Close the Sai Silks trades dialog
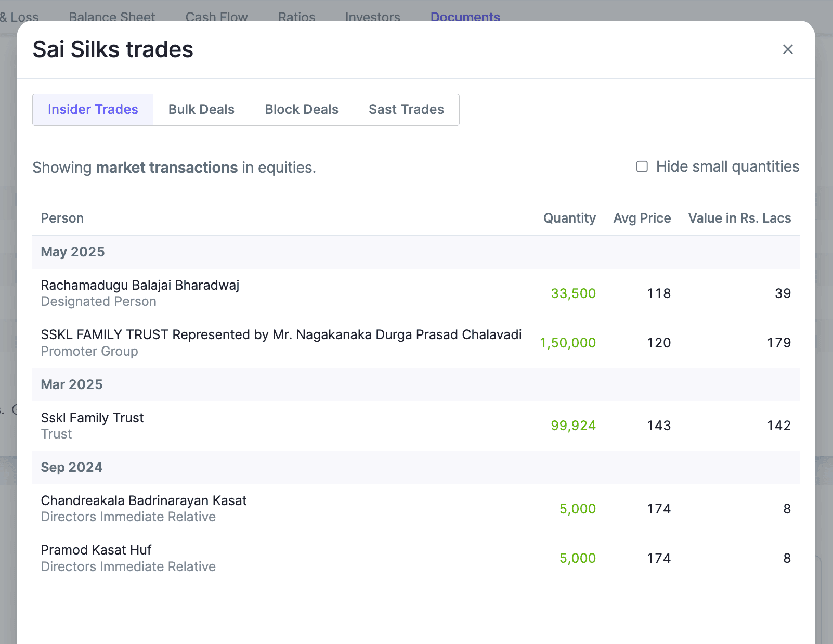 point(788,49)
